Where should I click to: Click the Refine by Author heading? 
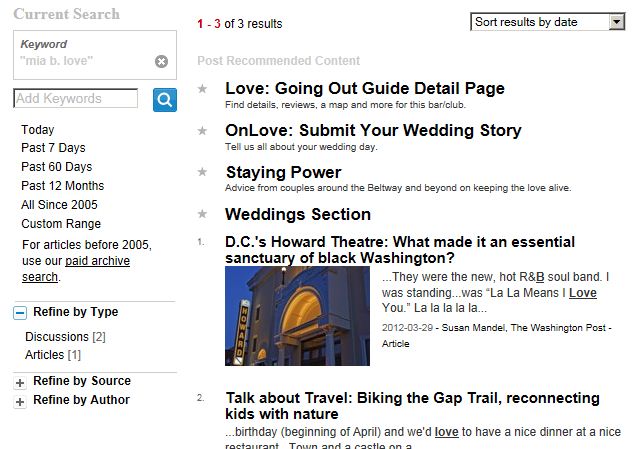(x=81, y=400)
